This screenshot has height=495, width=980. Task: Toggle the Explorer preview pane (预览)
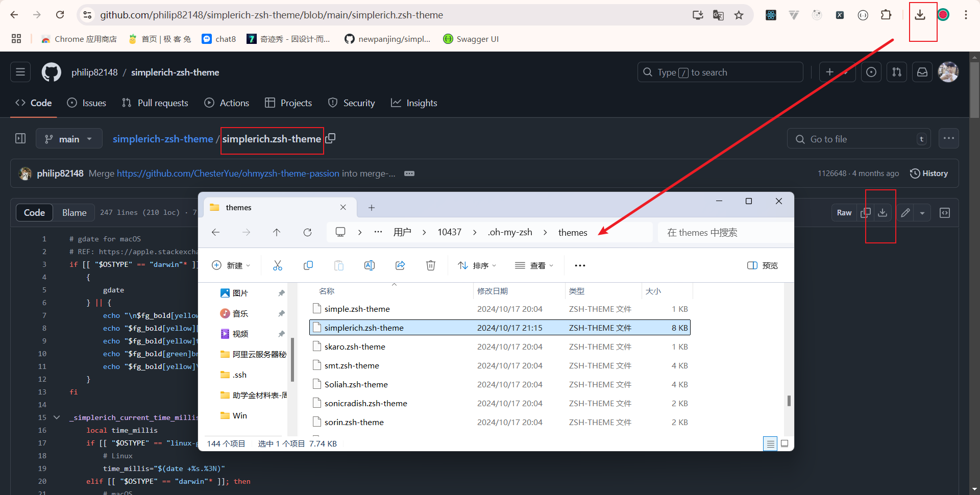[763, 265]
